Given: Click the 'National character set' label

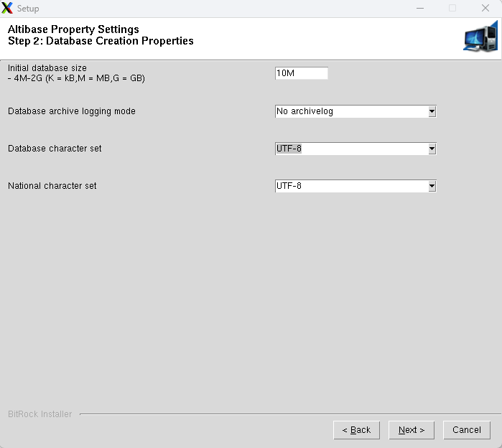Looking at the screenshot, I should pos(52,186).
